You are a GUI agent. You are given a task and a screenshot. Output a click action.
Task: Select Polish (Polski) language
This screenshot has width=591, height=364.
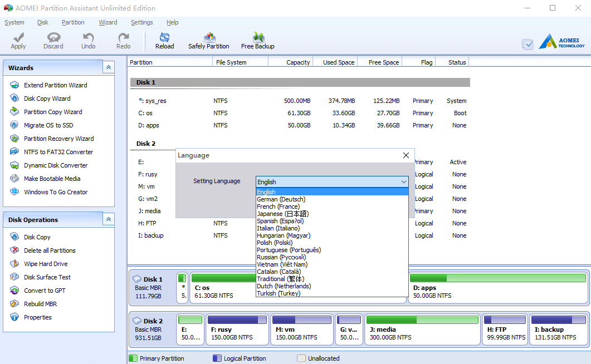click(x=332, y=243)
